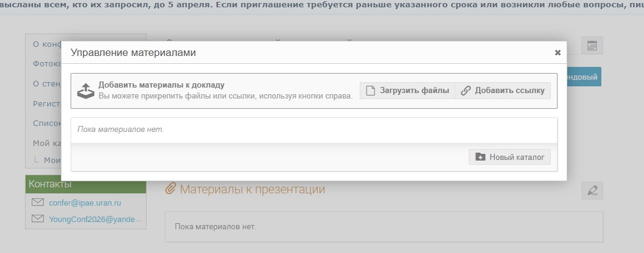This screenshot has height=253, width=644.
Task: Click the upload tray icon beside "Добавить материалы к докладу"
Action: 85,91
